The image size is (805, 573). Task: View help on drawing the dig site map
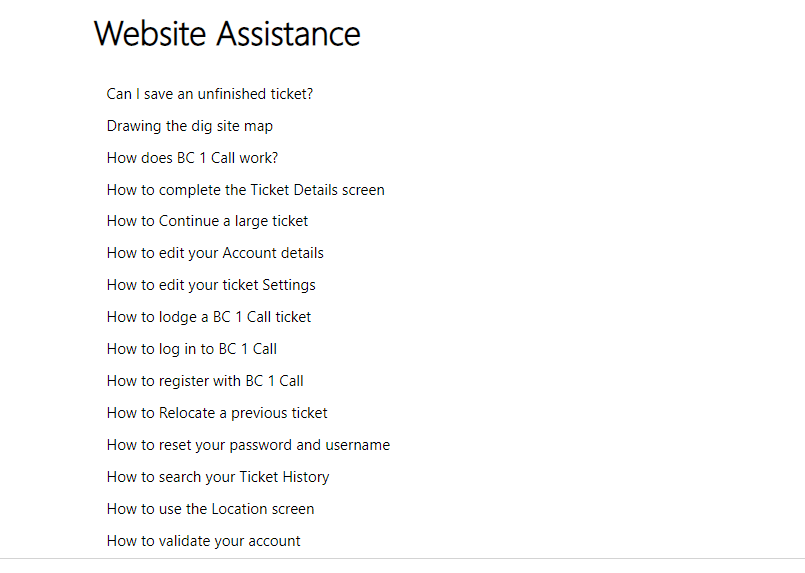pyautogui.click(x=190, y=126)
